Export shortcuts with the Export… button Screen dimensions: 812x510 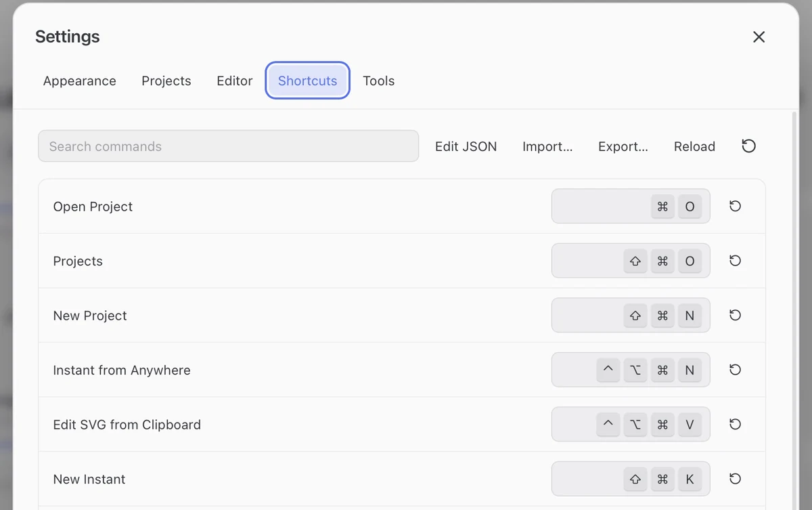[623, 146]
